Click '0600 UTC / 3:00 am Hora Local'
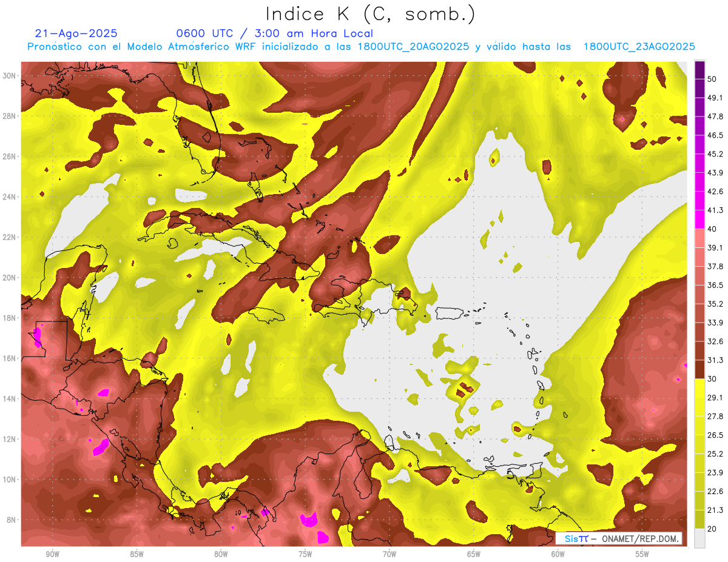This screenshot has width=728, height=562. [x=274, y=33]
